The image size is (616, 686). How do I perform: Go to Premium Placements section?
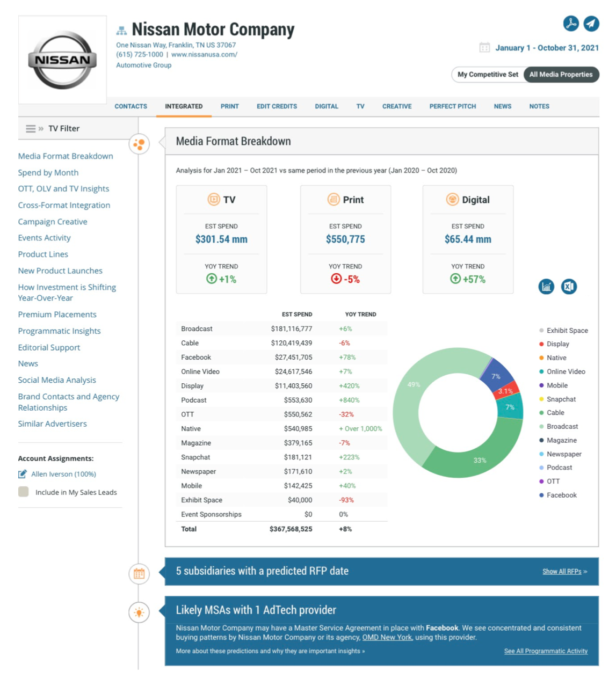click(x=57, y=315)
